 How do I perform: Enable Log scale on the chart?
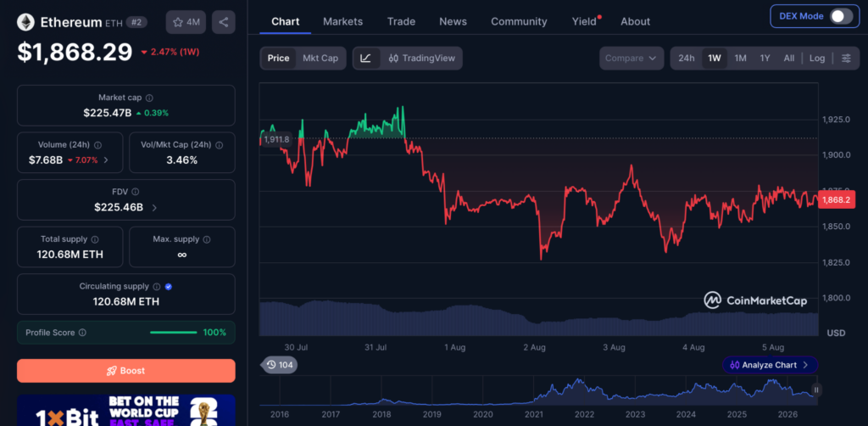tap(817, 59)
